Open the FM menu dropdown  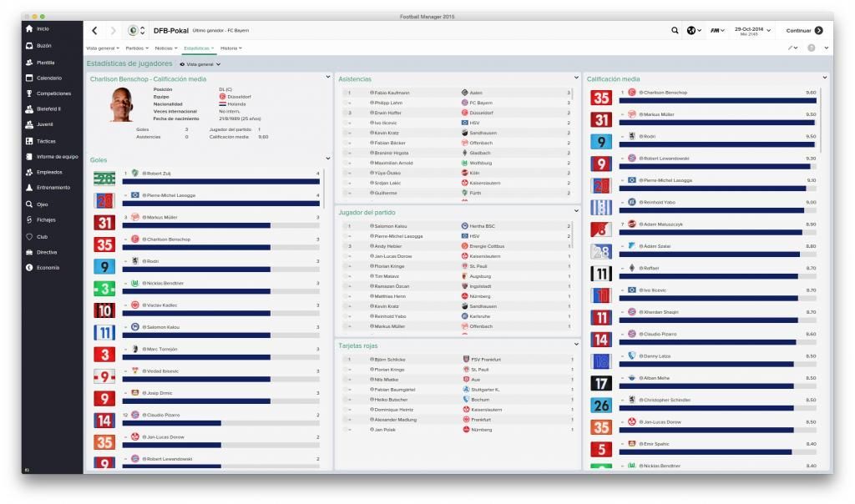717,31
